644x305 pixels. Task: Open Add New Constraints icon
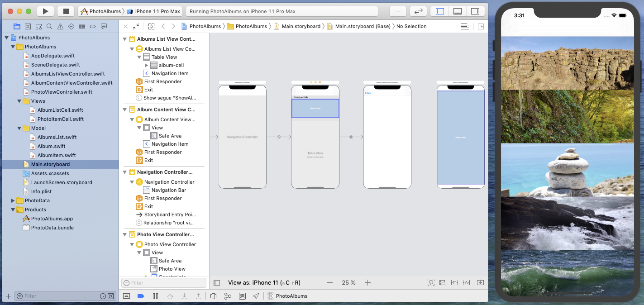(x=455, y=282)
